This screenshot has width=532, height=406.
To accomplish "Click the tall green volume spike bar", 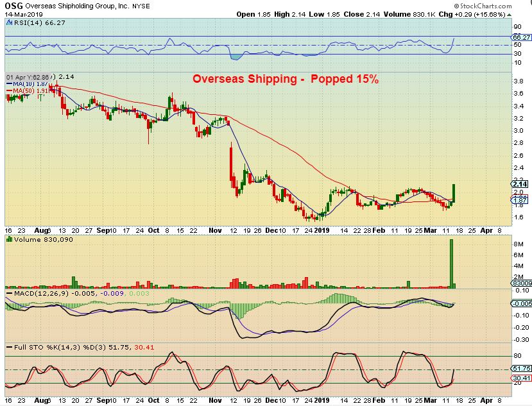I will click(x=451, y=264).
